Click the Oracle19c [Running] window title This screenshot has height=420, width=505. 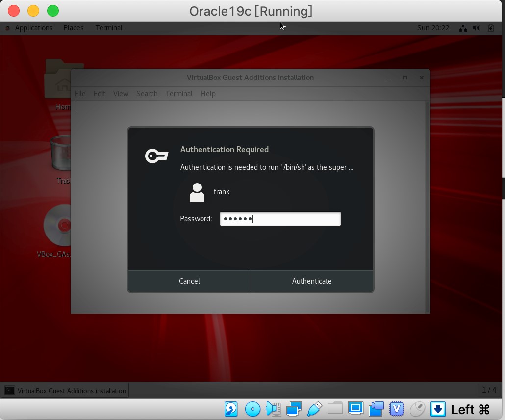point(251,11)
